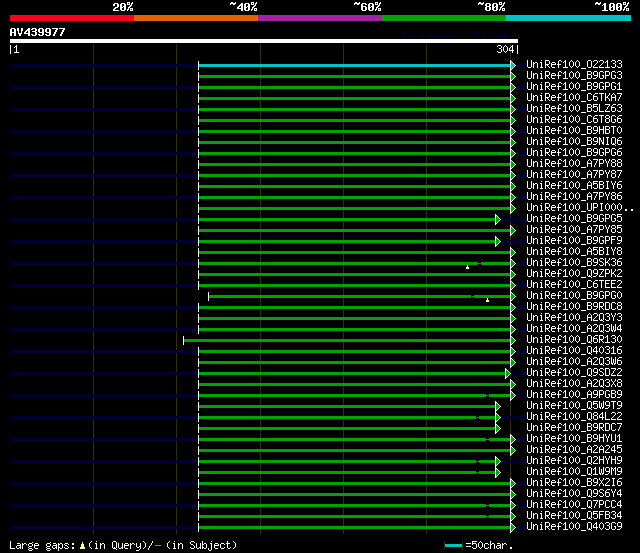Click the green alignment bar for Q6R130
This screenshot has height=553, width=640.
(x=347, y=340)
